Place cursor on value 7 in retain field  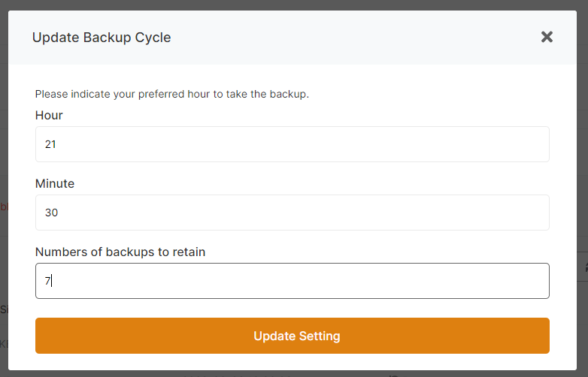(47, 281)
